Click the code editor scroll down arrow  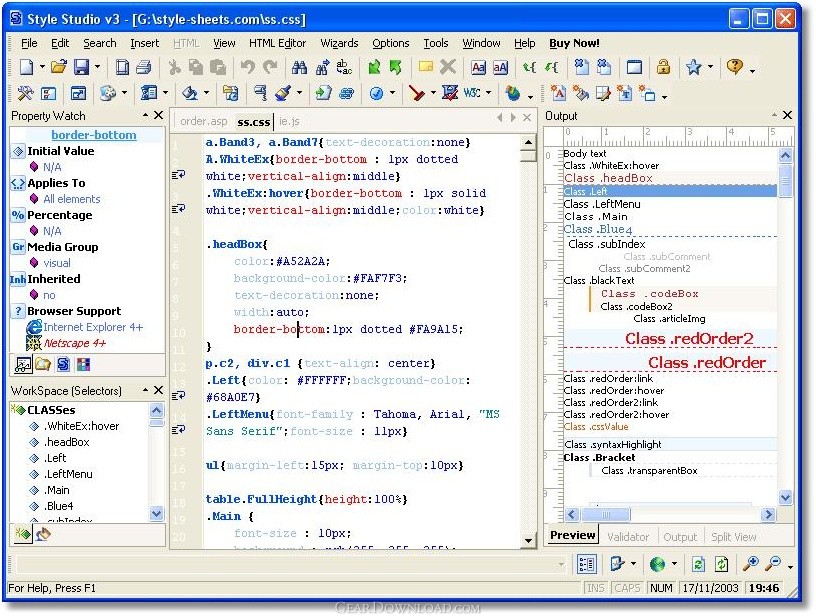click(528, 541)
